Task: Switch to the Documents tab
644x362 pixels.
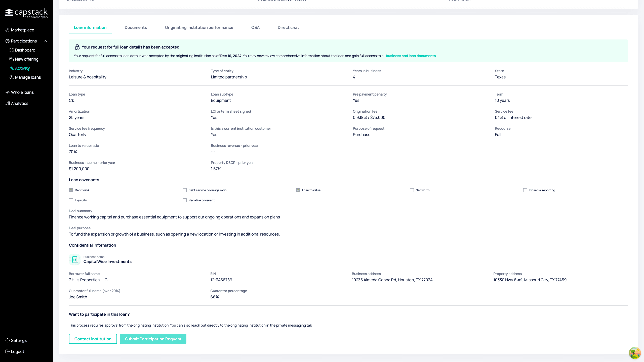Action: click(x=136, y=27)
